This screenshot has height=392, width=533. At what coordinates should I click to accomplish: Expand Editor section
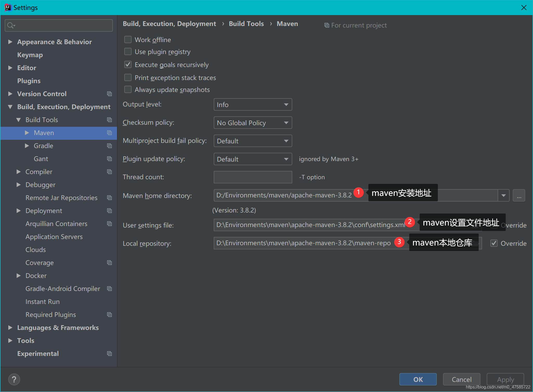[10, 68]
